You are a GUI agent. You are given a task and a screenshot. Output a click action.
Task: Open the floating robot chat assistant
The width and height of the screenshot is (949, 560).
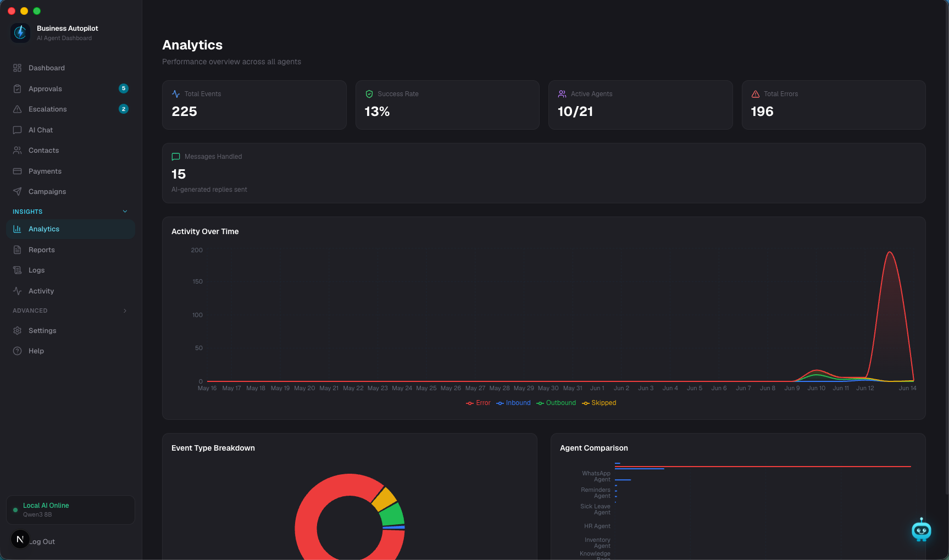pyautogui.click(x=921, y=530)
